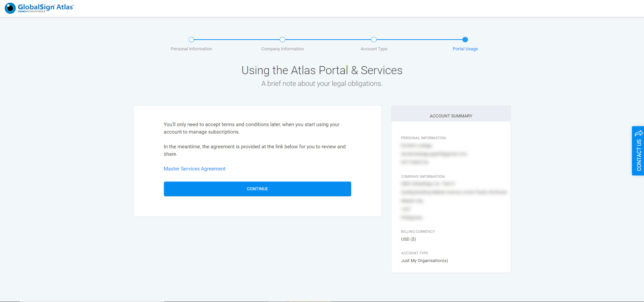Click the COMPANY INFORMATION summary section label

pyautogui.click(x=422, y=177)
